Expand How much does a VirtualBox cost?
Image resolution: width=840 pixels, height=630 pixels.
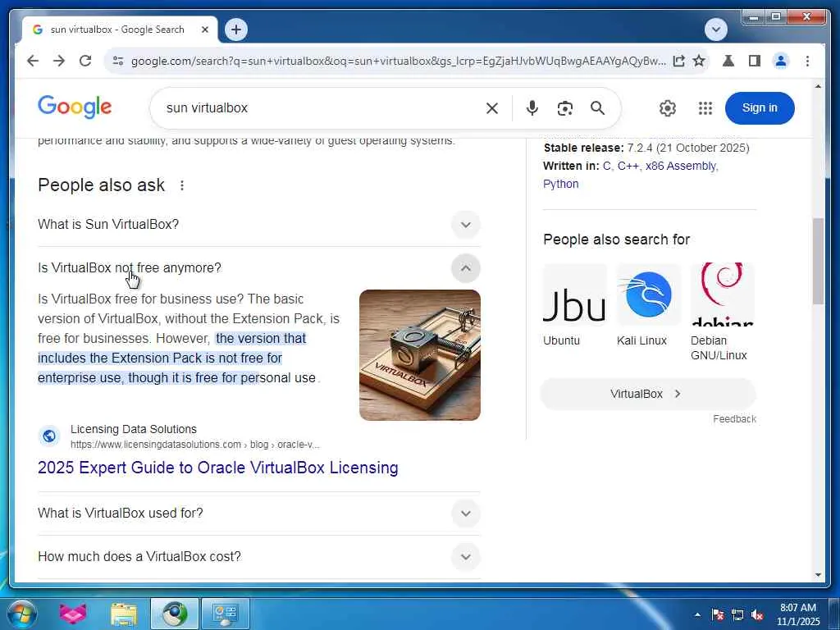click(258, 557)
